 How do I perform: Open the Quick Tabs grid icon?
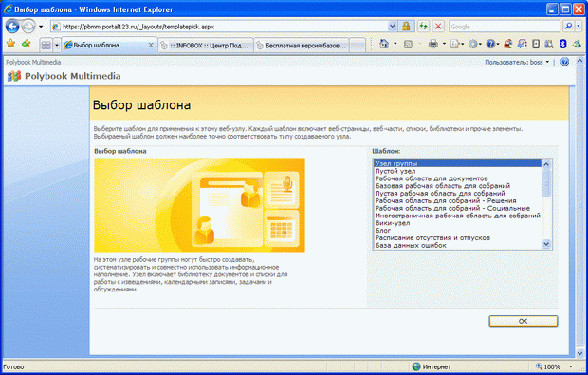tap(46, 45)
